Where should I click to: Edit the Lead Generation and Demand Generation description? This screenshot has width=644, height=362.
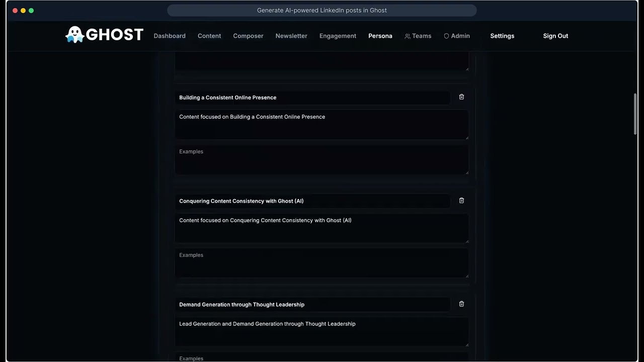coord(321,332)
